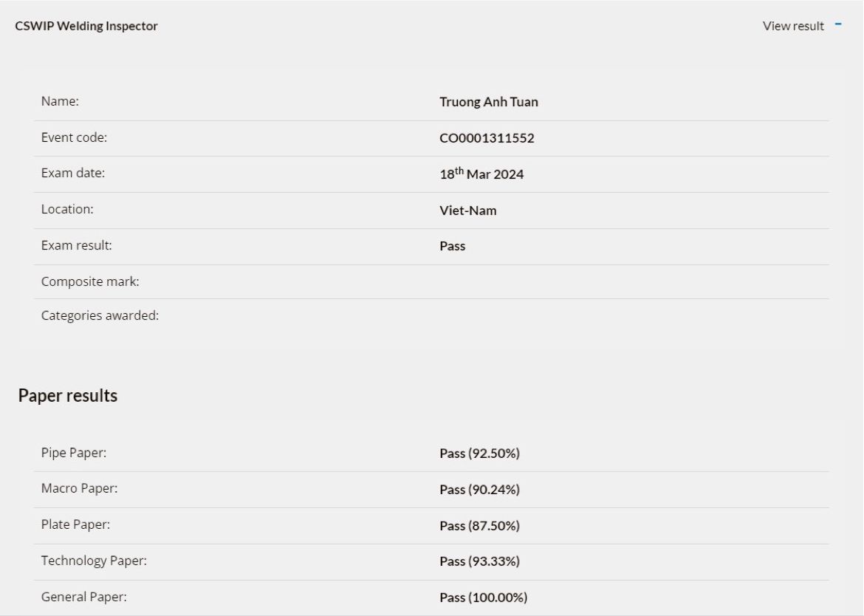Image resolution: width=864 pixels, height=616 pixels.
Task: Click the Exam result Pass value
Action: (453, 246)
